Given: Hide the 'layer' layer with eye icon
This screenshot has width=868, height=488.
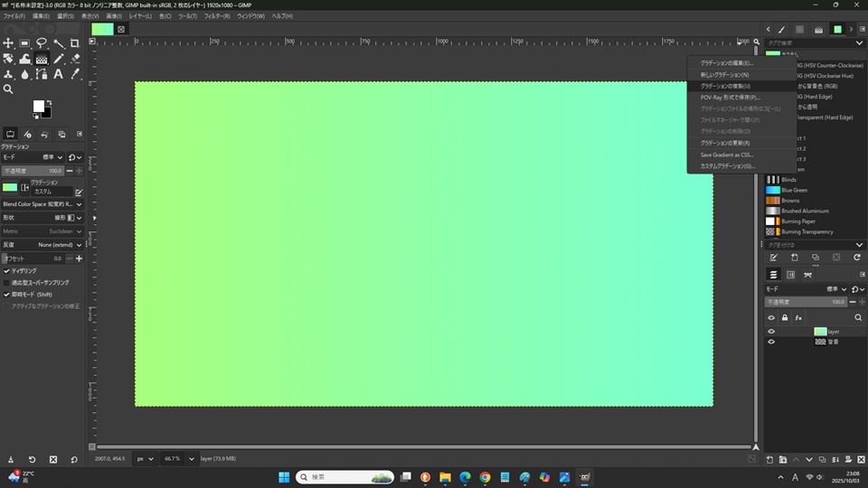Looking at the screenshot, I should [x=771, y=332].
